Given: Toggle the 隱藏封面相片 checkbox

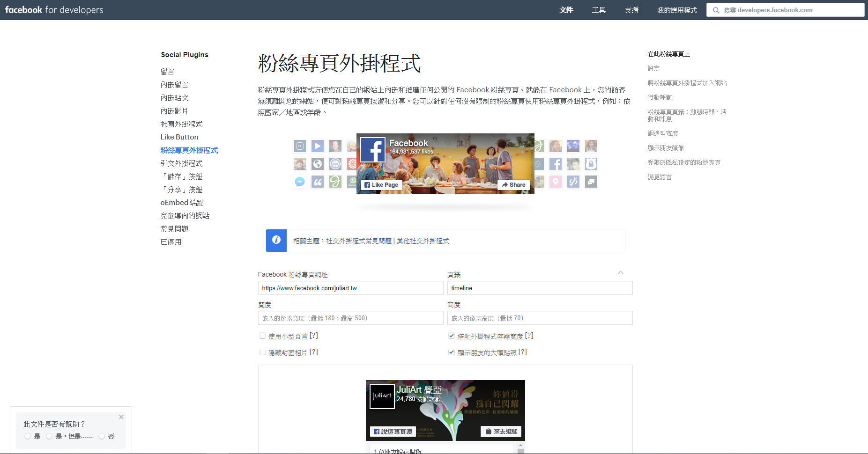Looking at the screenshot, I should click(262, 352).
